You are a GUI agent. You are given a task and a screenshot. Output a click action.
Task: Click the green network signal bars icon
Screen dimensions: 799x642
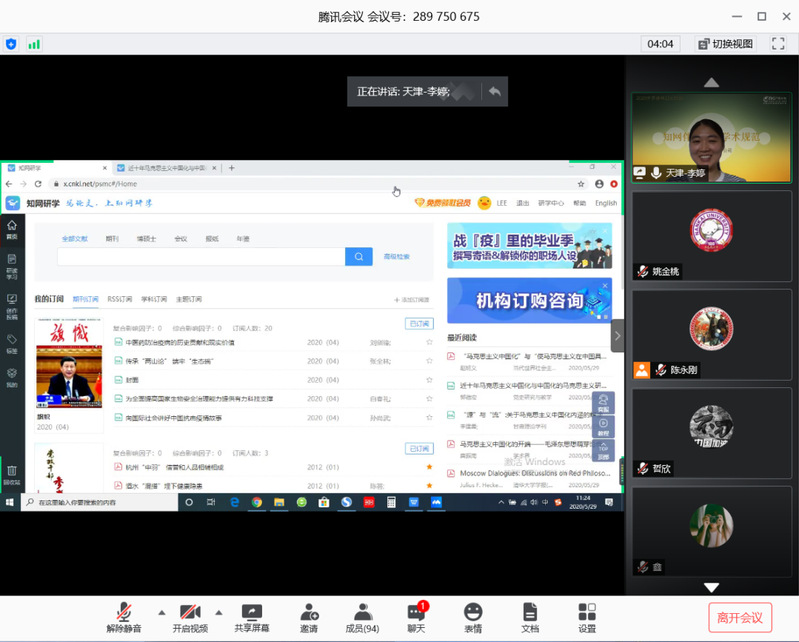[x=34, y=44]
